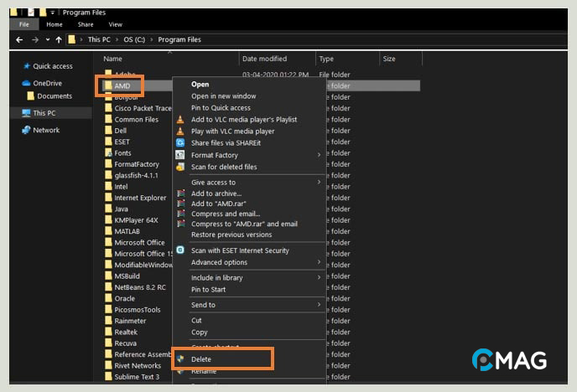
Task: Click the OneDrive cloud icon
Action: pos(26,83)
